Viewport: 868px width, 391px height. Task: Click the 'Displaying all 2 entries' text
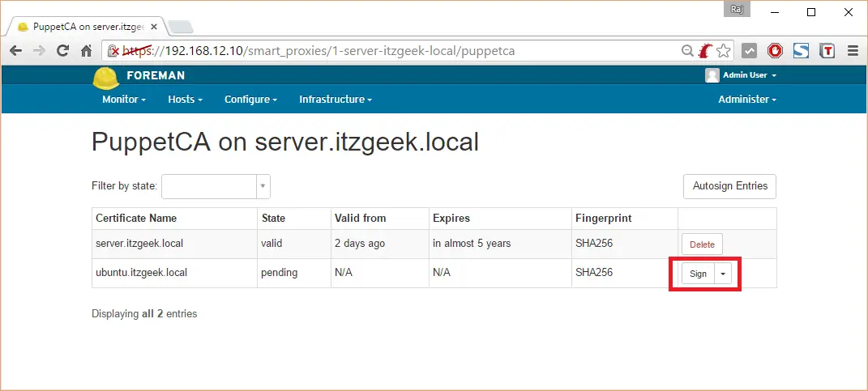click(144, 314)
